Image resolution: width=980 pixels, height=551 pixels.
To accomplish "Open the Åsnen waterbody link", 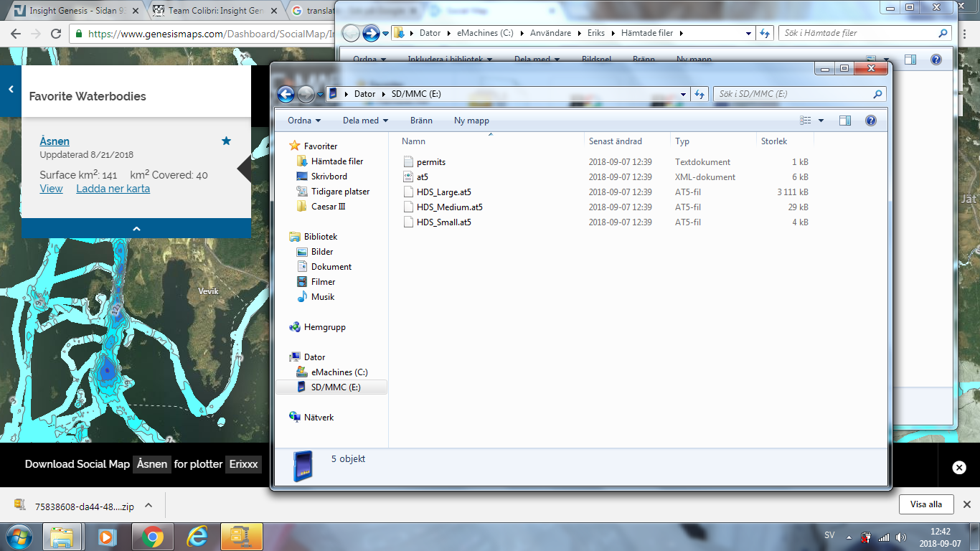I will point(55,141).
